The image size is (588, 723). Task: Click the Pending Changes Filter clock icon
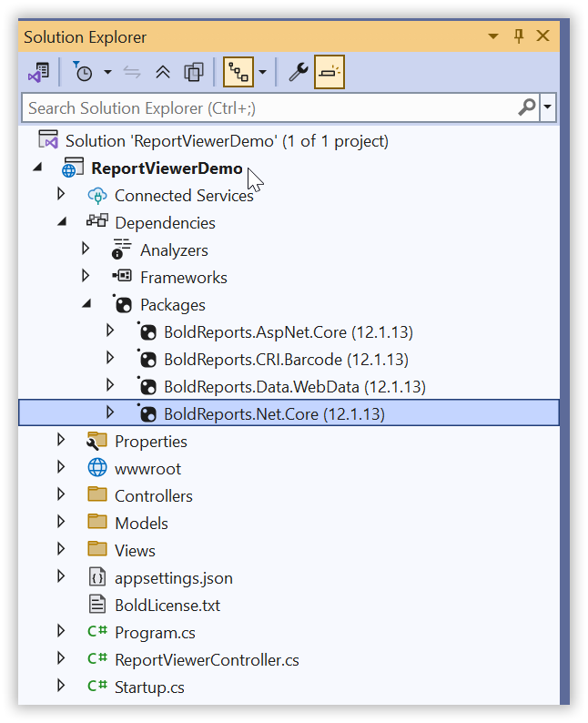(x=83, y=72)
